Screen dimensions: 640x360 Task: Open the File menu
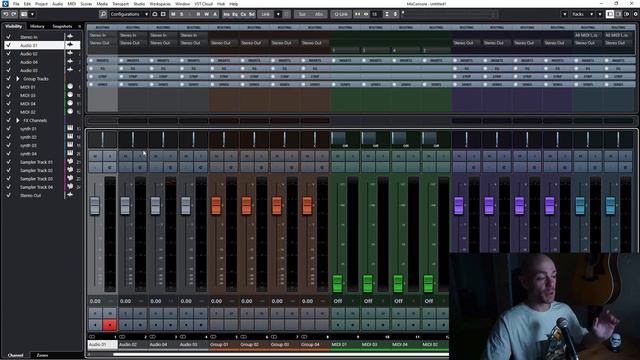pyautogui.click(x=16, y=4)
